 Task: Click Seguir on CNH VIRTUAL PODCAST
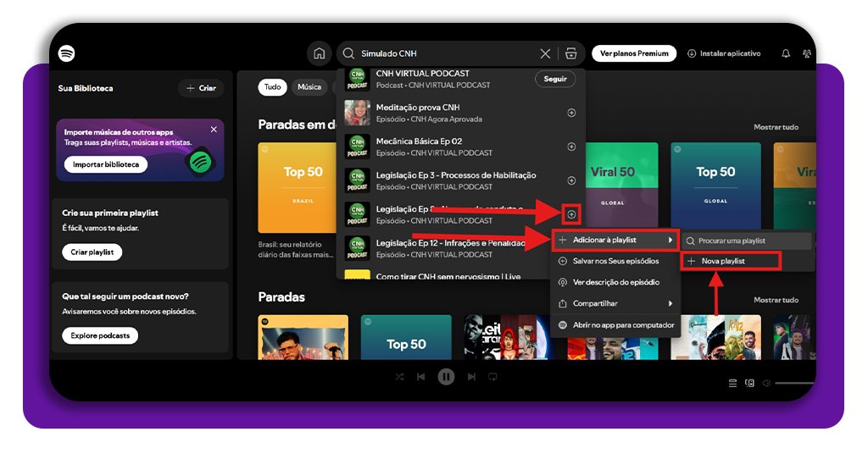coord(555,79)
